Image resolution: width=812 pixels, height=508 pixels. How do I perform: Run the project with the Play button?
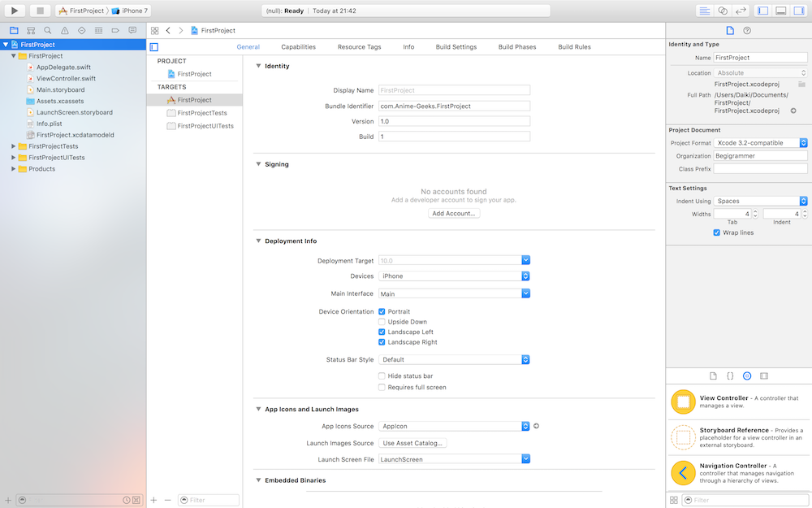(15, 11)
